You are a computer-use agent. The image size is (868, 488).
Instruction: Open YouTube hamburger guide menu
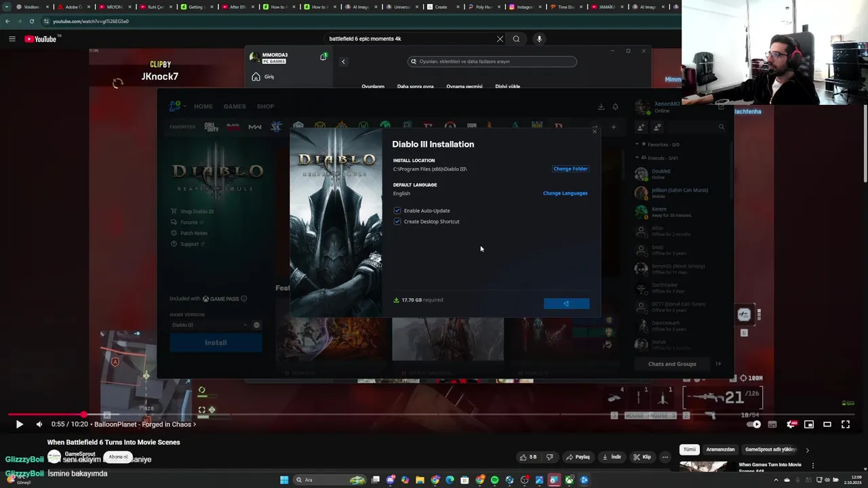(12, 39)
